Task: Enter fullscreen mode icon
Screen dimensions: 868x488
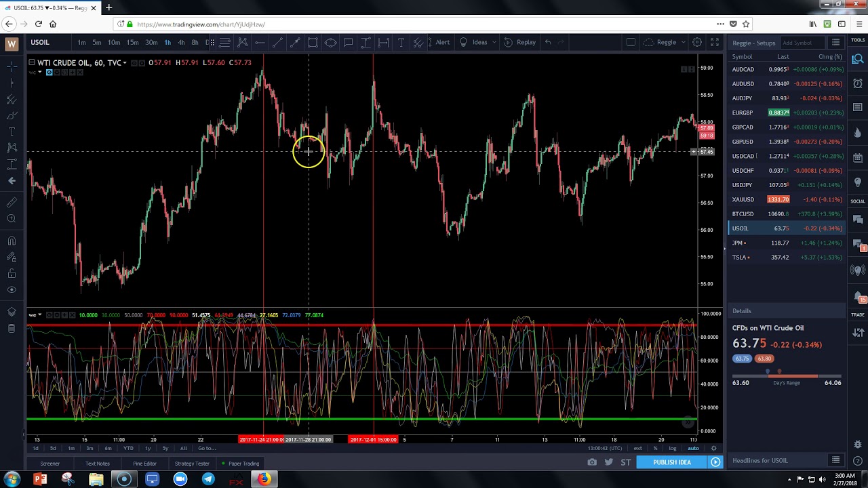Action: pos(714,42)
